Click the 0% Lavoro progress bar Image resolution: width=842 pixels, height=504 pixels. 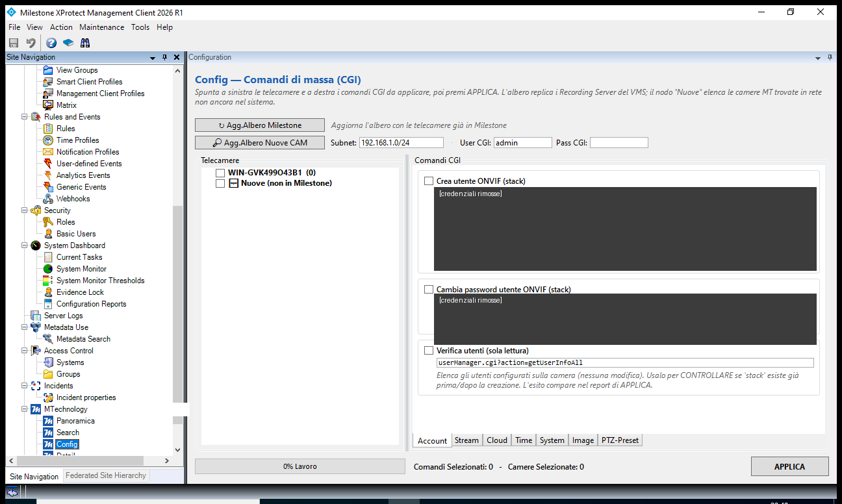pos(300,466)
